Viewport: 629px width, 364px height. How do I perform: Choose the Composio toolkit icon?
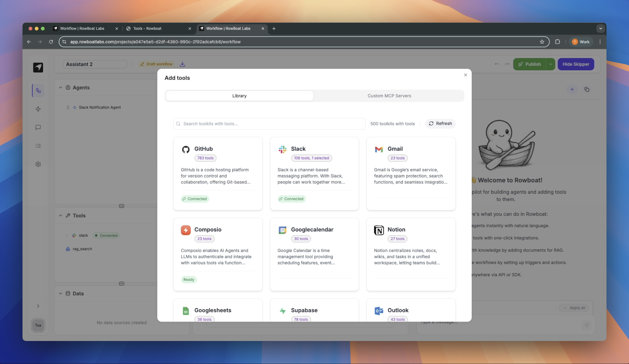tap(186, 230)
